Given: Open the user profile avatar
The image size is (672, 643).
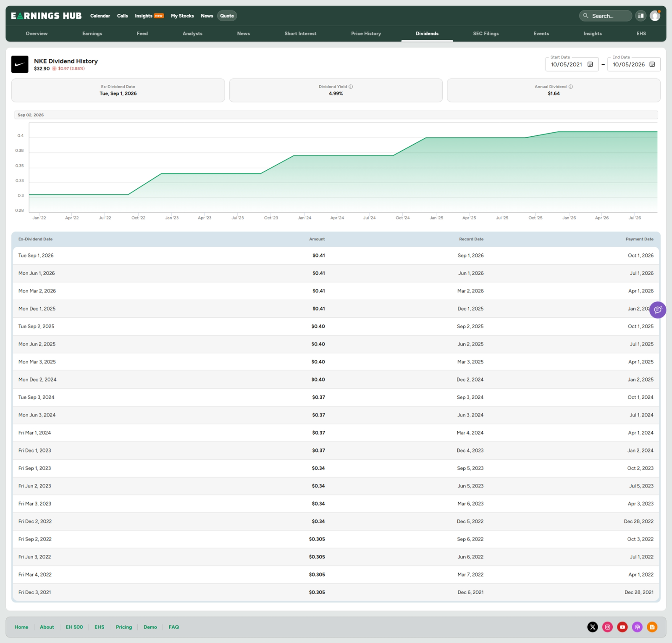Looking at the screenshot, I should pos(655,16).
